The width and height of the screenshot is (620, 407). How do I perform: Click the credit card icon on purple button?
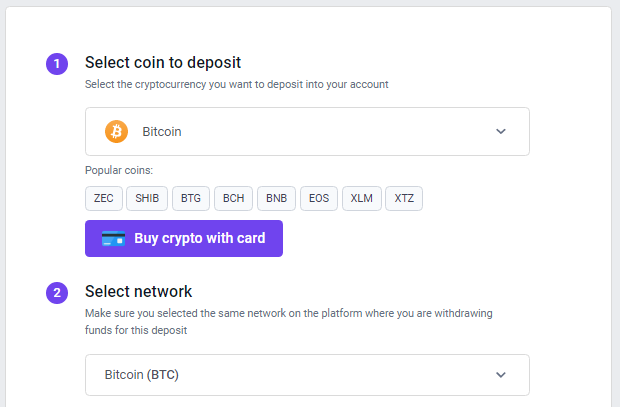113,239
